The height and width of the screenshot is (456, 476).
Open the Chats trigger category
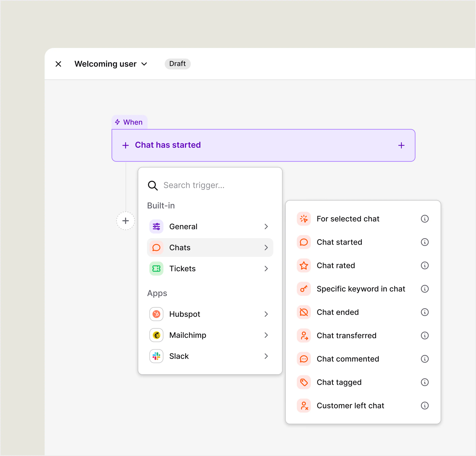click(x=210, y=248)
